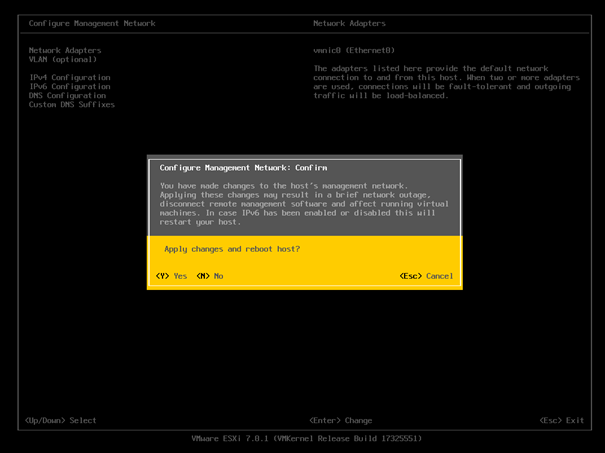Click the Configure Management Network header at top left
Image resolution: width=605 pixels, height=453 pixels.
88,22
